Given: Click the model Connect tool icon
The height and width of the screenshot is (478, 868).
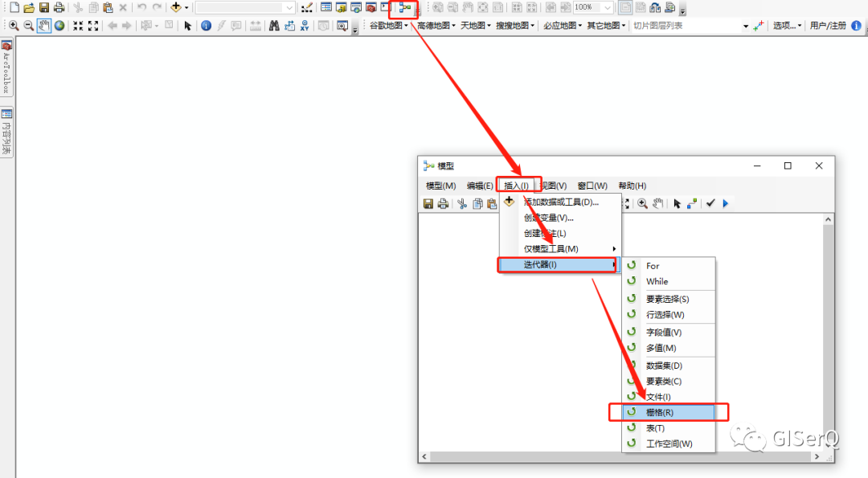Looking at the screenshot, I should pyautogui.click(x=692, y=203).
